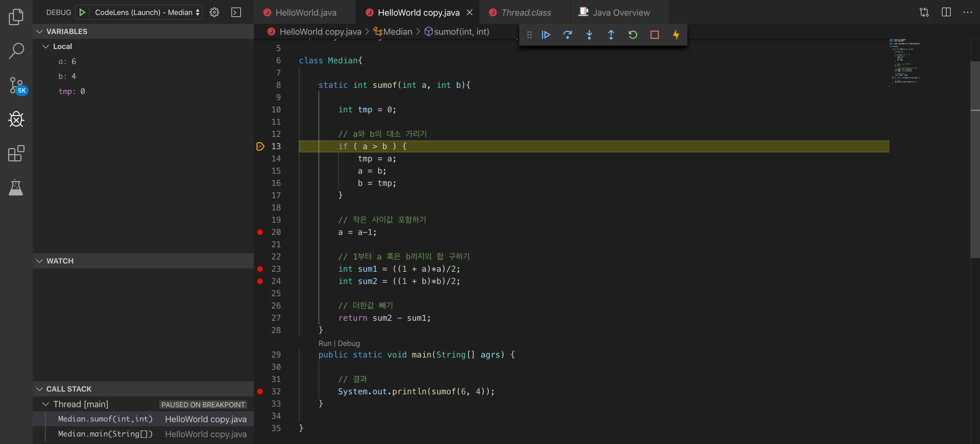Toggle the breakpoint on line 13
The image size is (980, 444).
point(260,146)
